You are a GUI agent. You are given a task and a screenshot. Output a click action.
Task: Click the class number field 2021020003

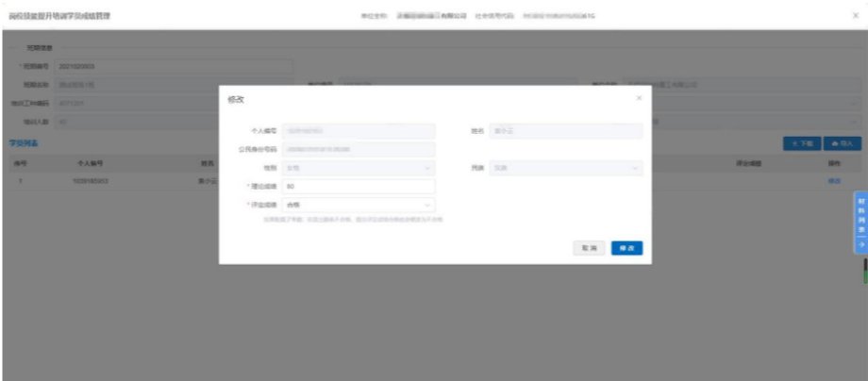(174, 67)
